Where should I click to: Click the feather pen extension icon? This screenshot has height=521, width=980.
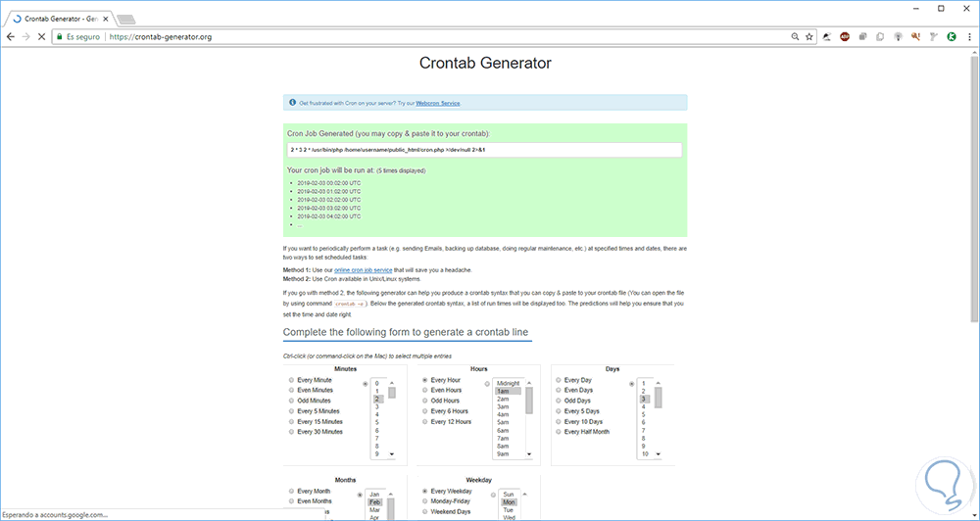[827, 37]
